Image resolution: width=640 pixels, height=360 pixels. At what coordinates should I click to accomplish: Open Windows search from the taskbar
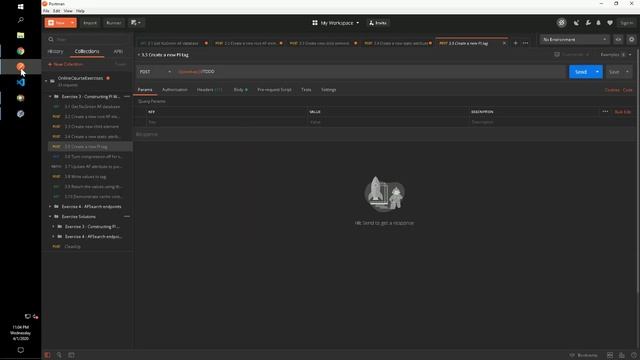[x=20, y=20]
